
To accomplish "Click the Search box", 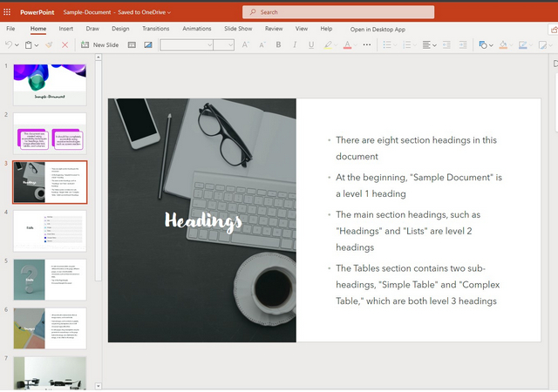I will tap(338, 12).
